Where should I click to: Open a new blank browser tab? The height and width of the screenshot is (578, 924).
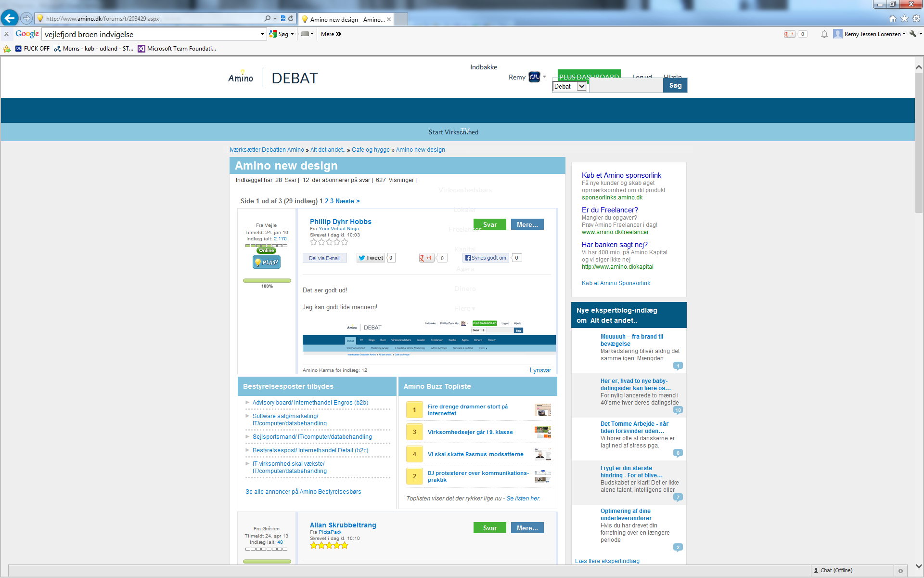point(401,19)
